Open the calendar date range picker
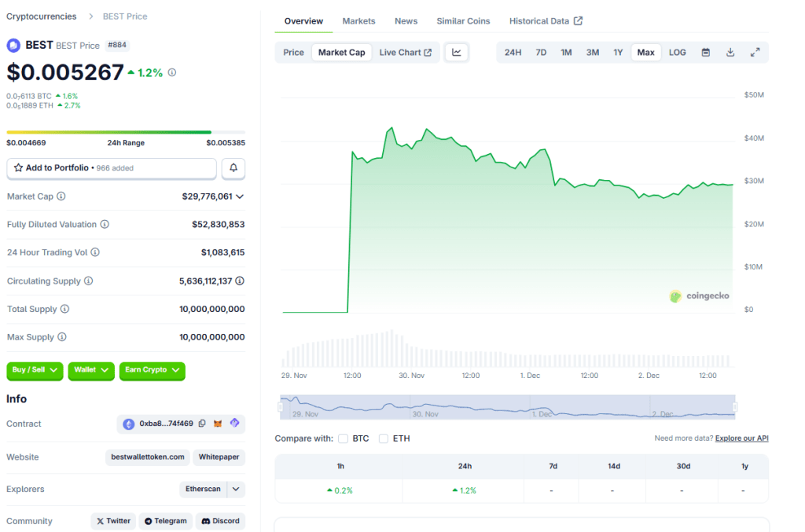 point(705,53)
